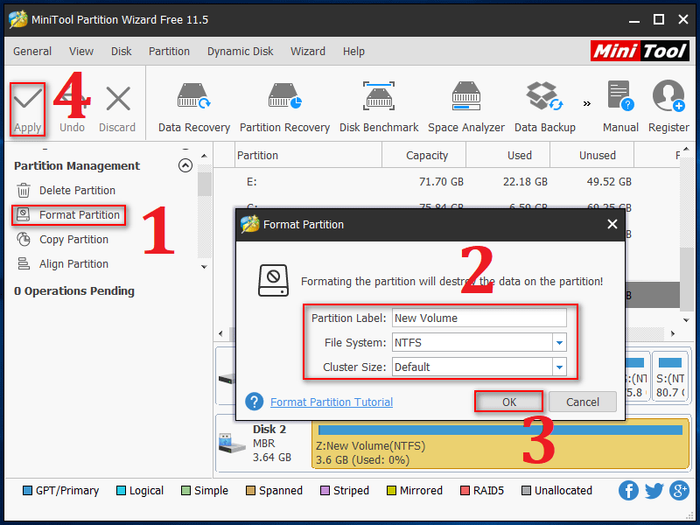700x525 pixels.
Task: Select the Z:New Volume partition bar
Action: (x=500, y=444)
